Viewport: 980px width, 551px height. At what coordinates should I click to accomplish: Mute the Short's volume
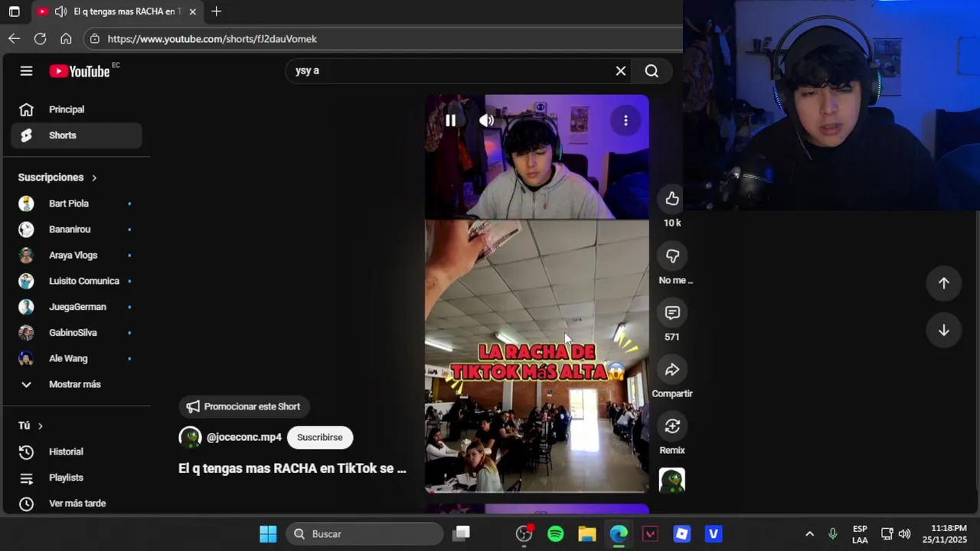click(486, 121)
